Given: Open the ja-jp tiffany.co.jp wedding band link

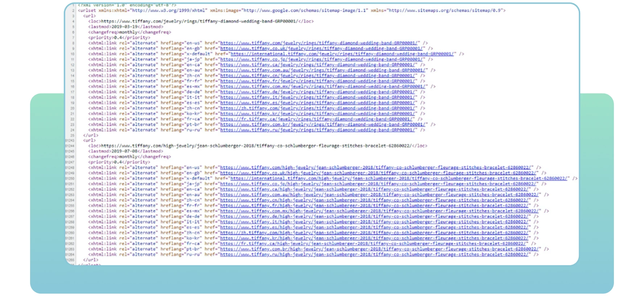Looking at the screenshot, I should tap(321, 59).
